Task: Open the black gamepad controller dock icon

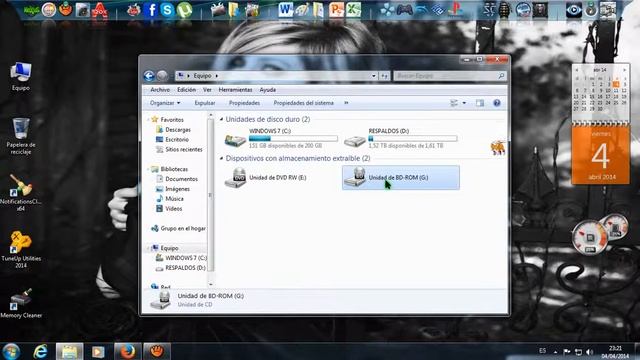Action: tap(404, 10)
